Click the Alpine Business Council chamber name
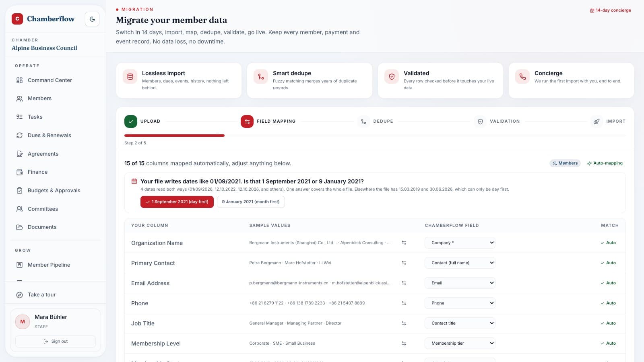This screenshot has height=362, width=644. pos(44,48)
